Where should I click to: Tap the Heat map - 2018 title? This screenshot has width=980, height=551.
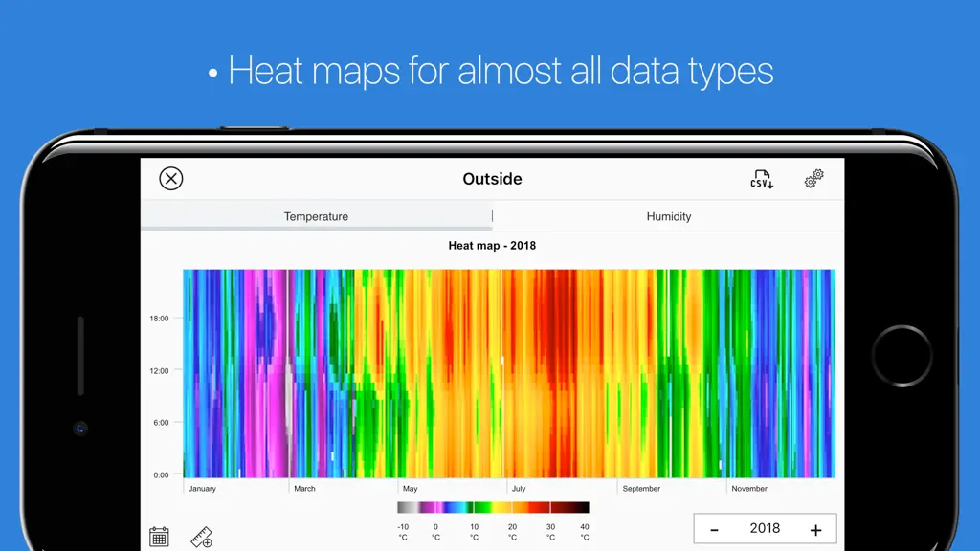coord(492,246)
